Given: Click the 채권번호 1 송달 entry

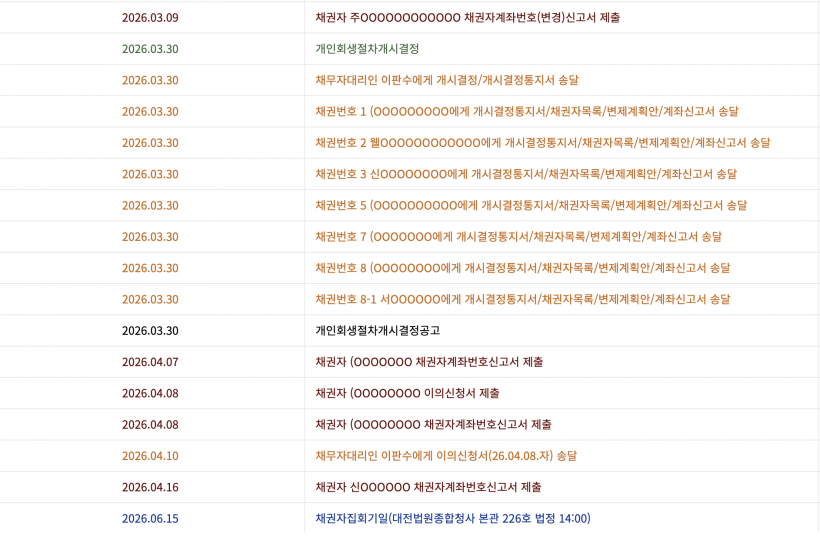Looking at the screenshot, I should pos(527,111).
